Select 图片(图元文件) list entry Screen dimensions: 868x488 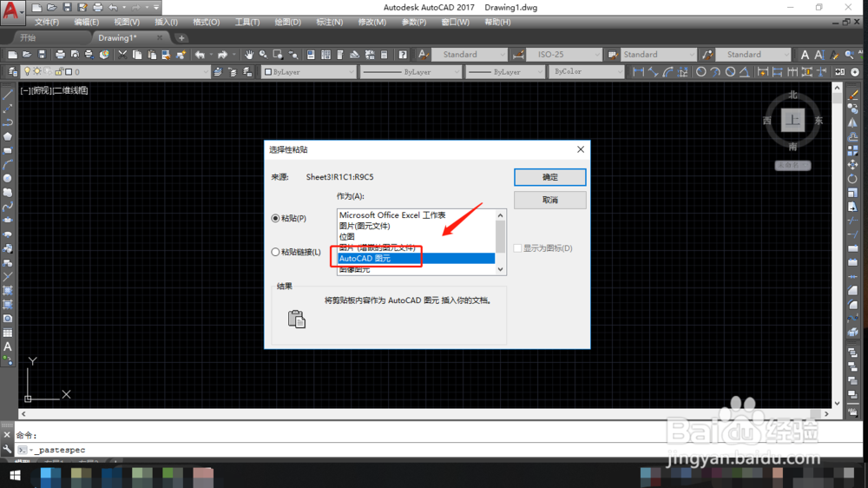pyautogui.click(x=365, y=226)
